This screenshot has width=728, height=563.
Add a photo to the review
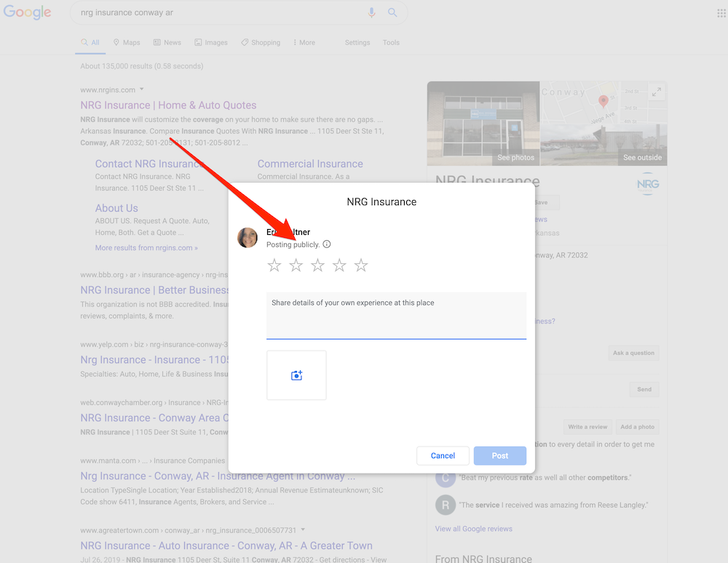point(297,375)
